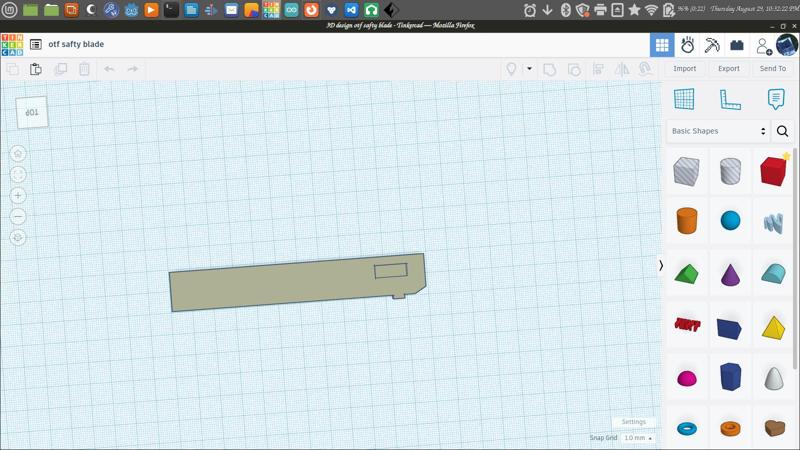Pick the blue Sphere shape
Viewport: 800px width, 450px height.
point(730,220)
